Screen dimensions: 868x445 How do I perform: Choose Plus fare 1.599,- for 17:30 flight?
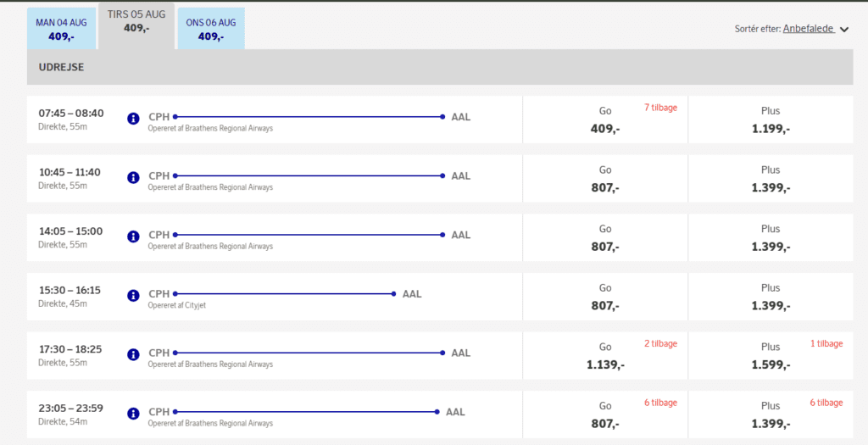pos(771,356)
